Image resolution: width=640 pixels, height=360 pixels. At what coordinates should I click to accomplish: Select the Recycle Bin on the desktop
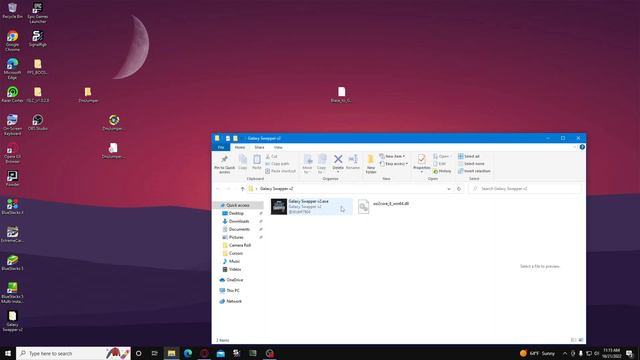(x=12, y=11)
